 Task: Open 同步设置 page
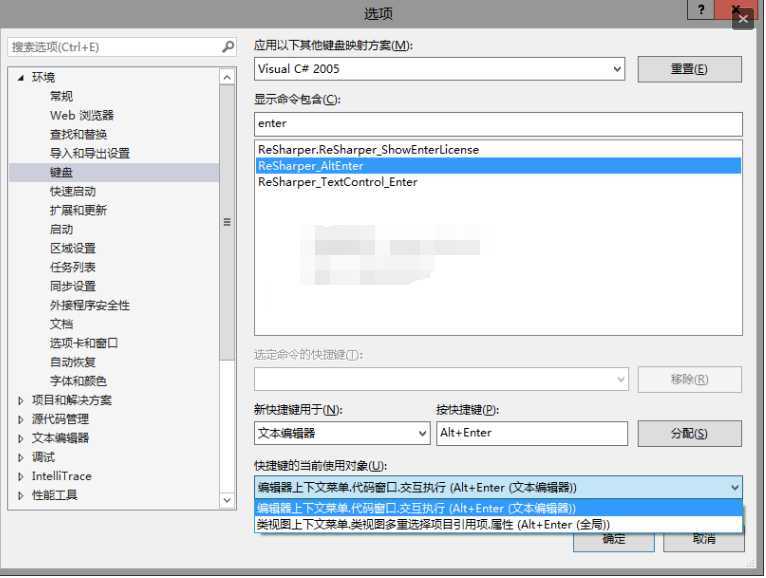(x=73, y=286)
